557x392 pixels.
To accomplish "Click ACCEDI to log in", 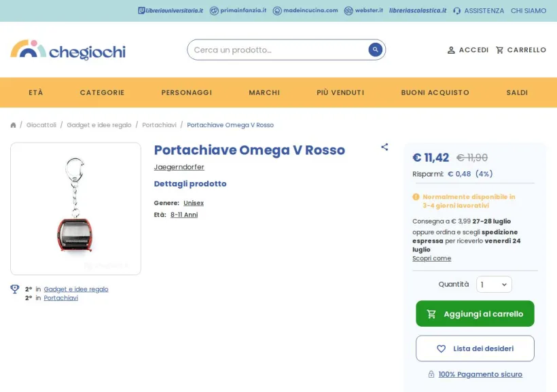I will 474,50.
